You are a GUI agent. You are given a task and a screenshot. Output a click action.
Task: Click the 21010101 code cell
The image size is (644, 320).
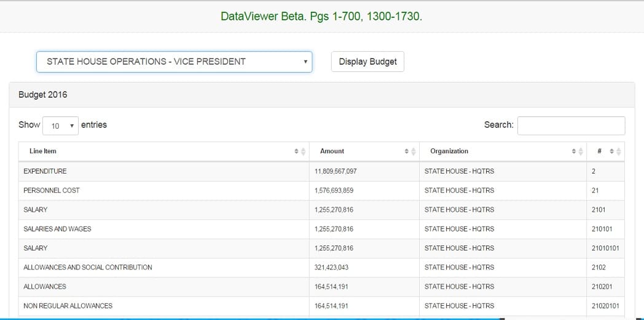click(605, 248)
